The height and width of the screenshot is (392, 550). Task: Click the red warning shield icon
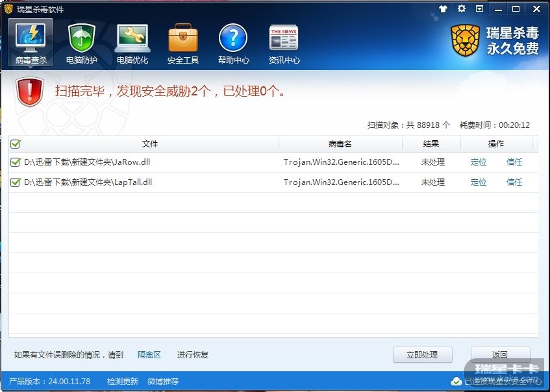[x=30, y=92]
